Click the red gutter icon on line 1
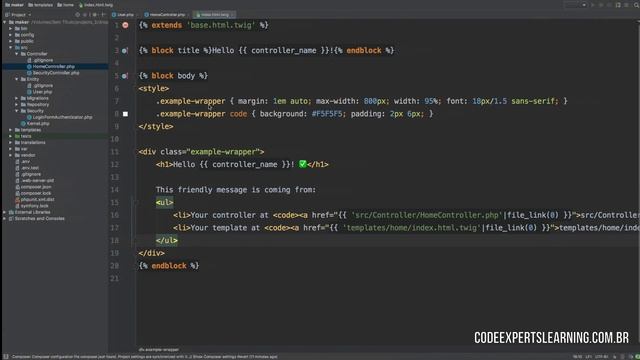 125,25
